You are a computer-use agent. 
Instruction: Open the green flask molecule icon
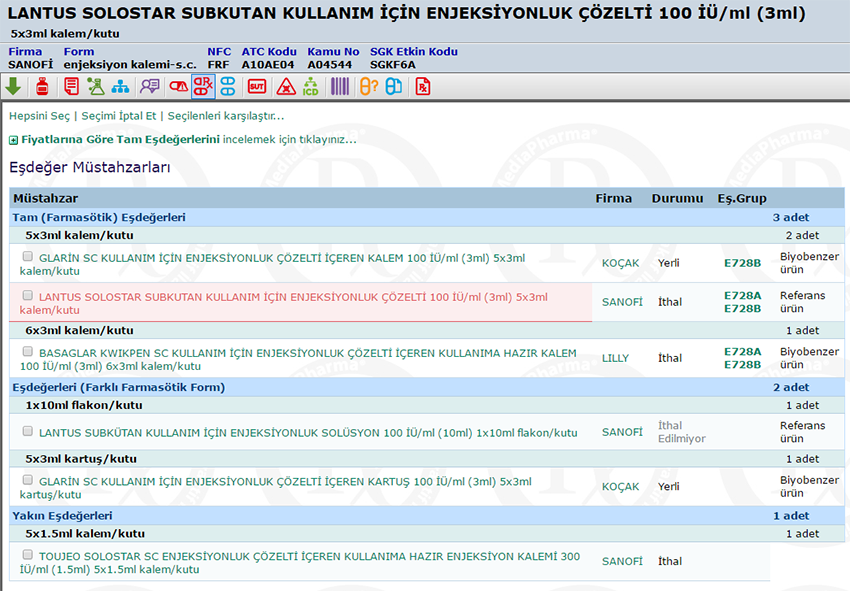click(95, 86)
